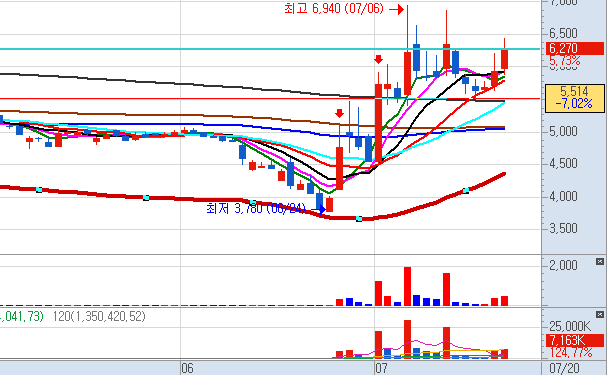
Task: Close the volume panel beside the 25,000K label
Action: [x=600, y=314]
